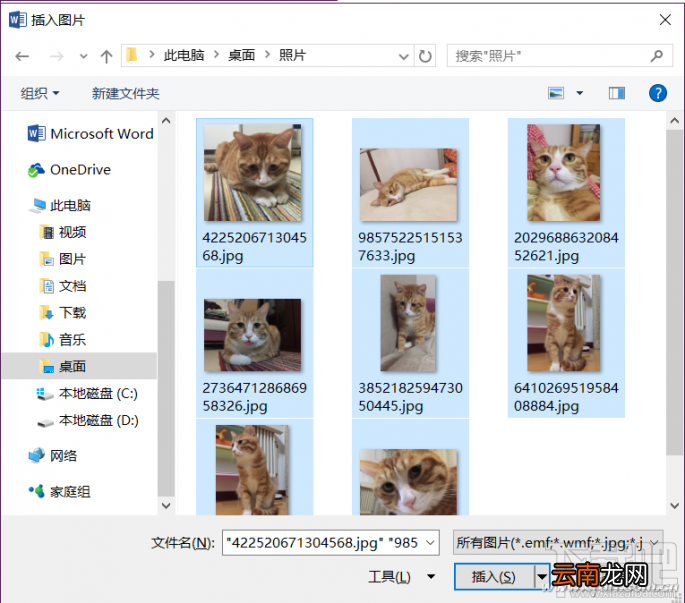Select 照片 in the address path
The image size is (685, 603).
pos(292,55)
